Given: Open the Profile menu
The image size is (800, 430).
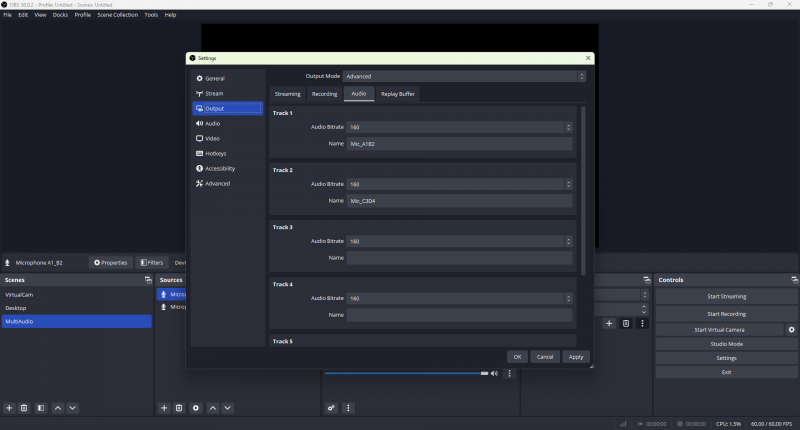Looking at the screenshot, I should pyautogui.click(x=83, y=15).
